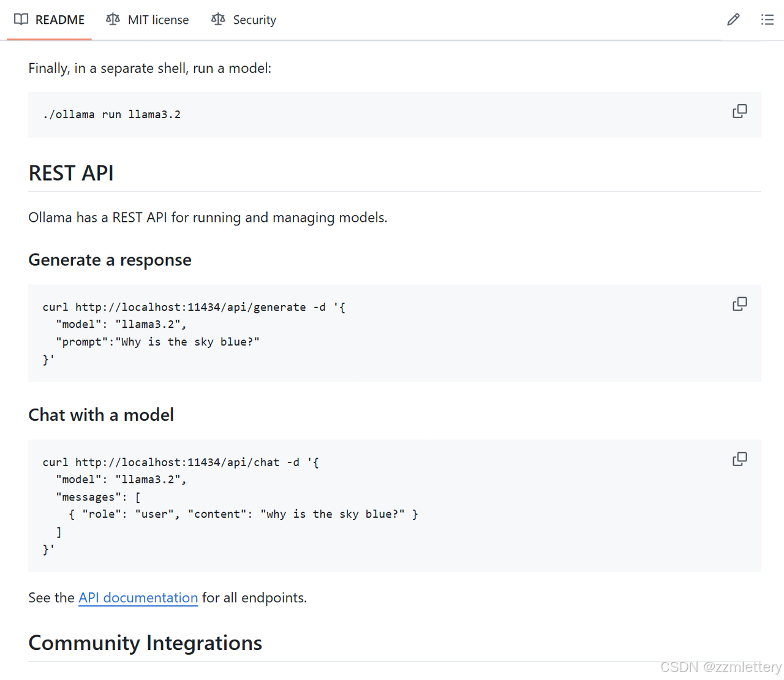
Task: Switch to the MIT license tab
Action: pyautogui.click(x=147, y=20)
